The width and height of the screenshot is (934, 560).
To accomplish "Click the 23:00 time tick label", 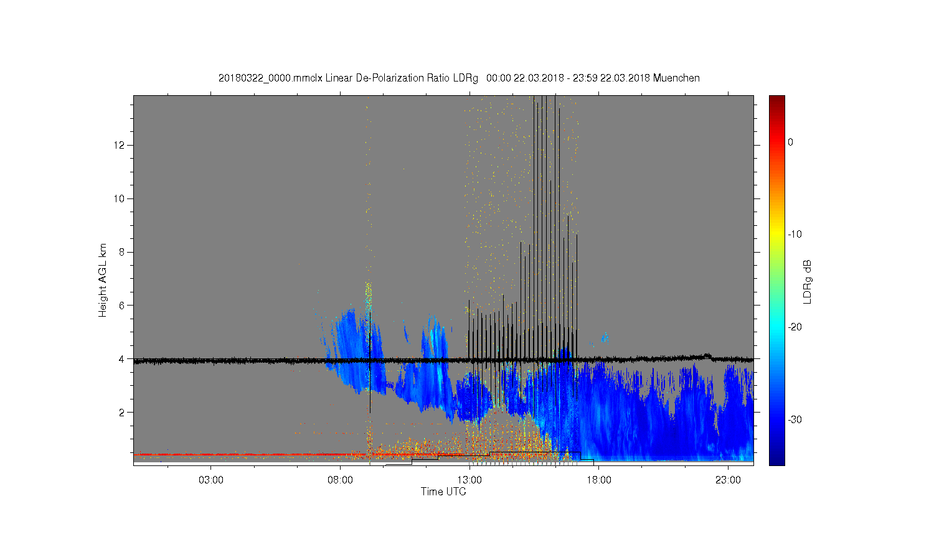I will 728,480.
